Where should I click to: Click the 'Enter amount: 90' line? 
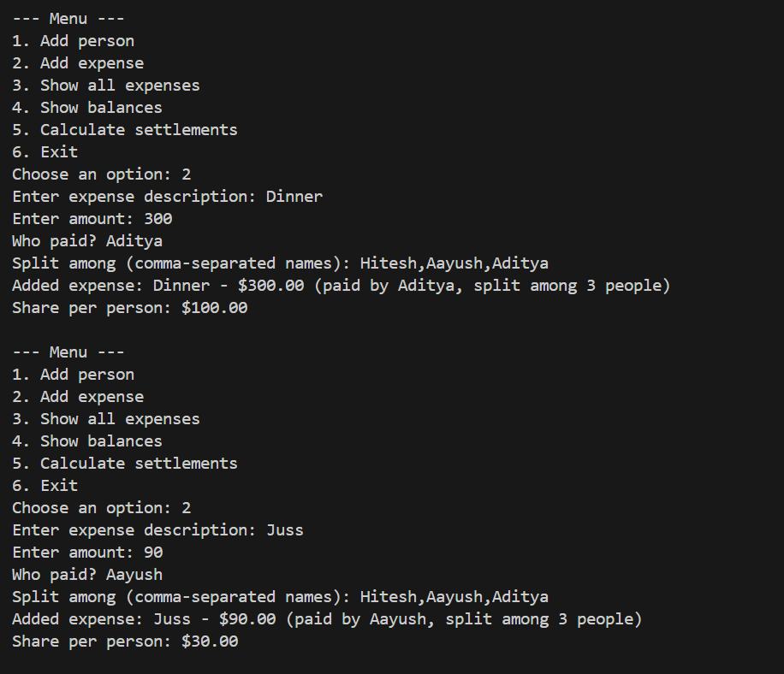[87, 553]
